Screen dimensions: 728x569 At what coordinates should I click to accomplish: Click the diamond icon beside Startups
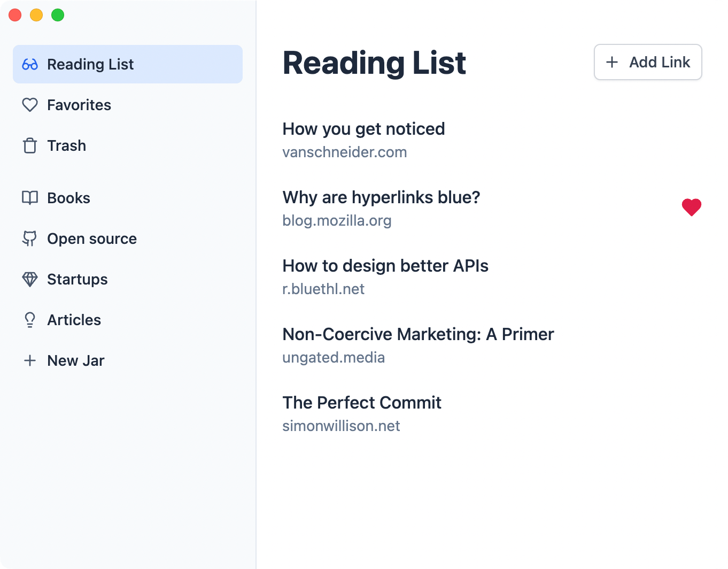point(30,279)
